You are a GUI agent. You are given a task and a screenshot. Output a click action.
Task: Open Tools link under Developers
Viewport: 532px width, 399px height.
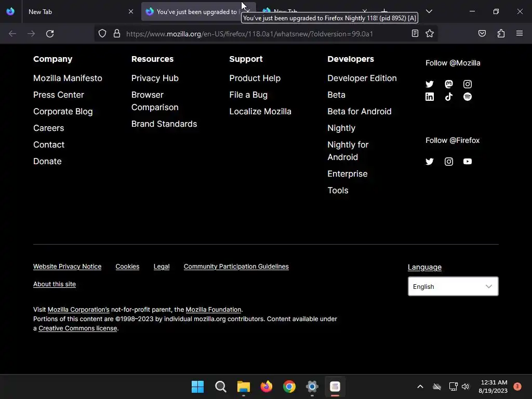pyautogui.click(x=338, y=190)
